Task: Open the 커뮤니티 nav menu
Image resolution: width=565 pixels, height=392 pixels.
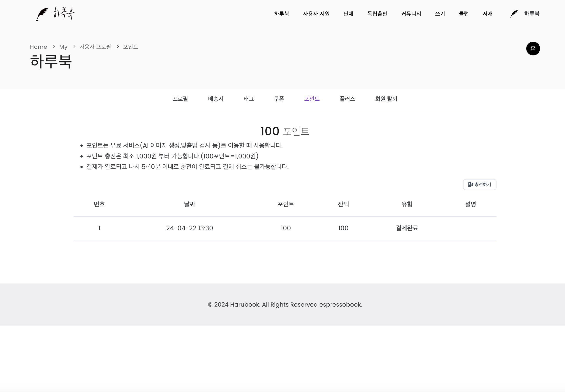Action: (411, 14)
